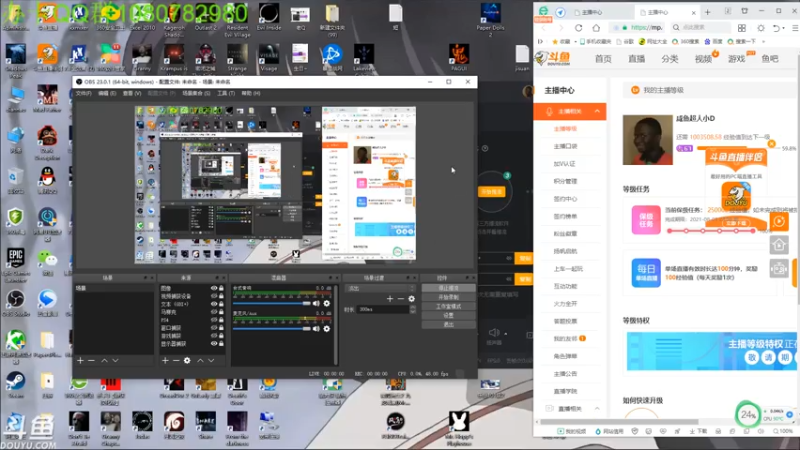
Task: Open the browser extensions grid icon
Action: coord(742,28)
